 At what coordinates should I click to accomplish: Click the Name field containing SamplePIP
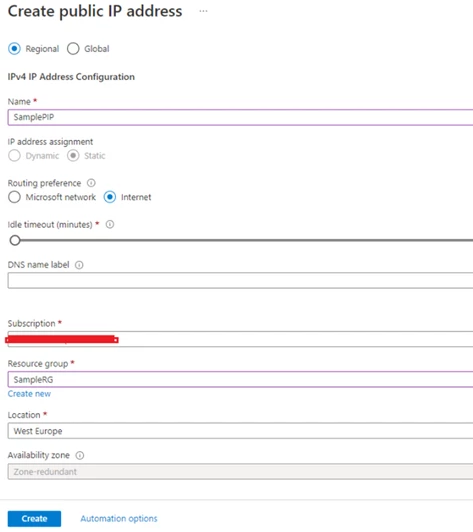(x=240, y=117)
